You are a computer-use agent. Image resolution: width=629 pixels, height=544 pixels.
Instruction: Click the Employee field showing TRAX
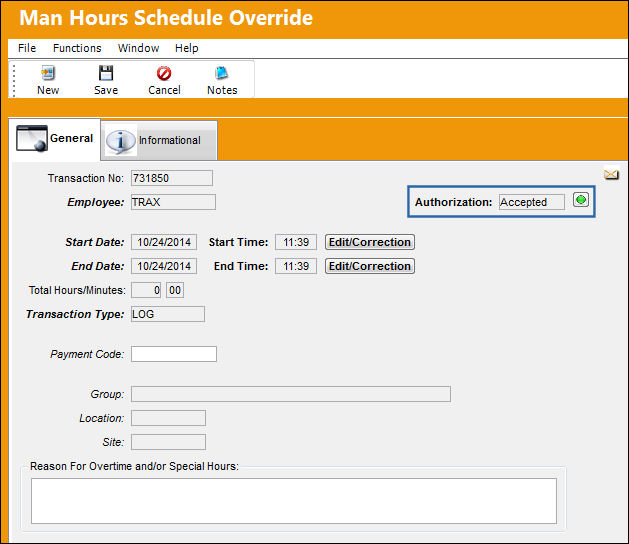tap(173, 202)
